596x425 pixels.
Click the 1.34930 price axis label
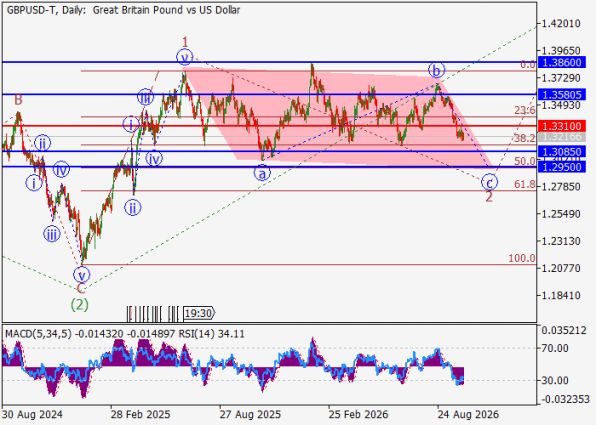pos(561,105)
